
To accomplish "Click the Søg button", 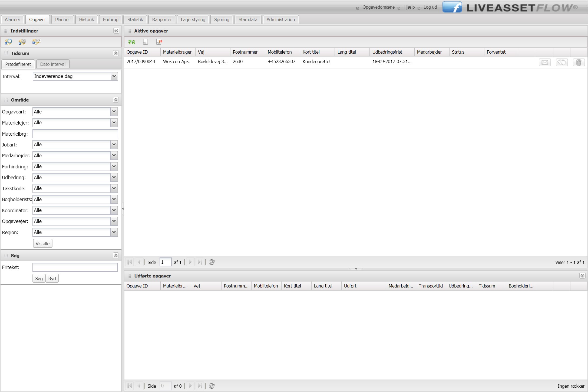I will click(39, 278).
